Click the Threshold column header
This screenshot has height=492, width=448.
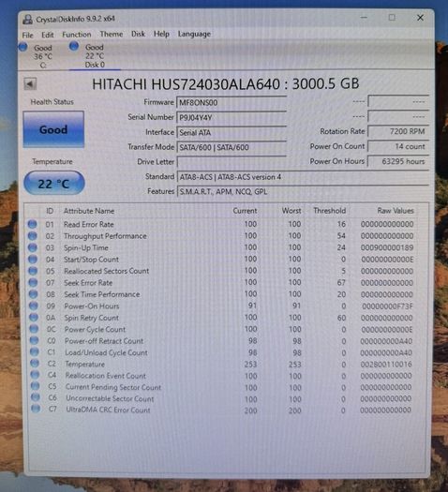click(329, 211)
